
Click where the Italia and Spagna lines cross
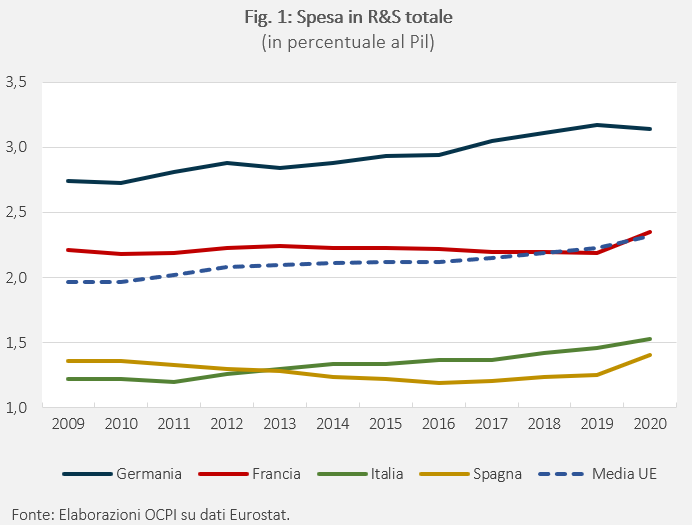tap(265, 370)
